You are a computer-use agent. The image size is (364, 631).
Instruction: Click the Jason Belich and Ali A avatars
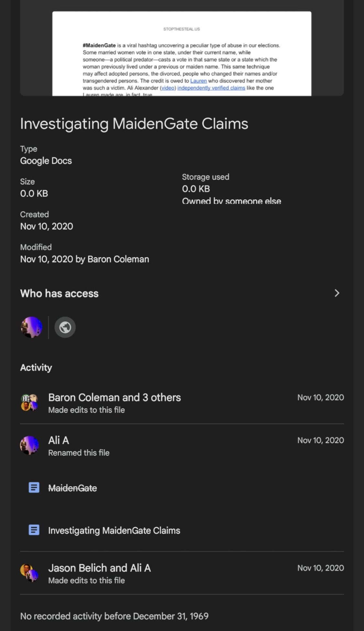29,573
